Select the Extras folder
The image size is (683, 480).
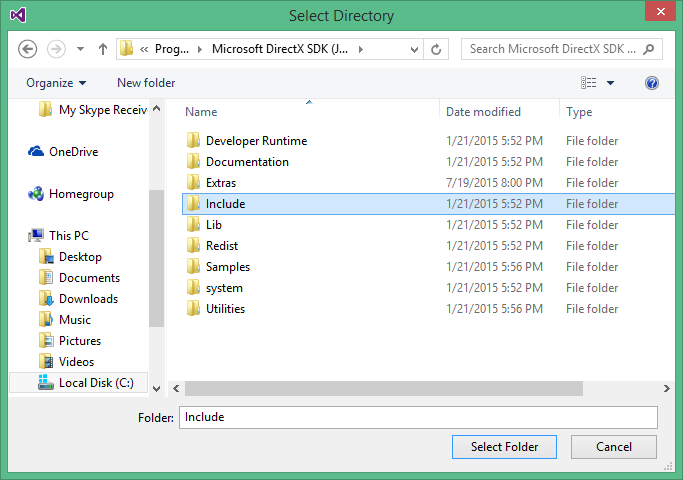click(x=428, y=183)
